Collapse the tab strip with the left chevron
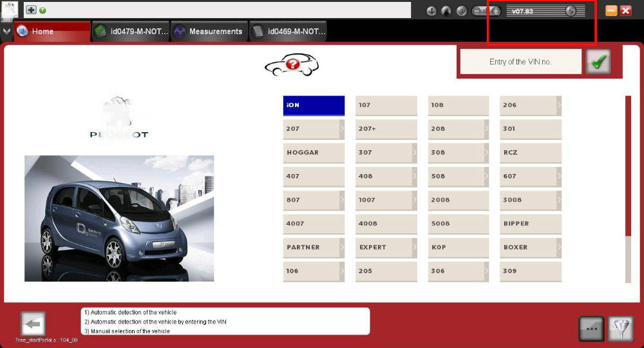The width and height of the screenshot is (644, 348). pyautogui.click(x=6, y=31)
